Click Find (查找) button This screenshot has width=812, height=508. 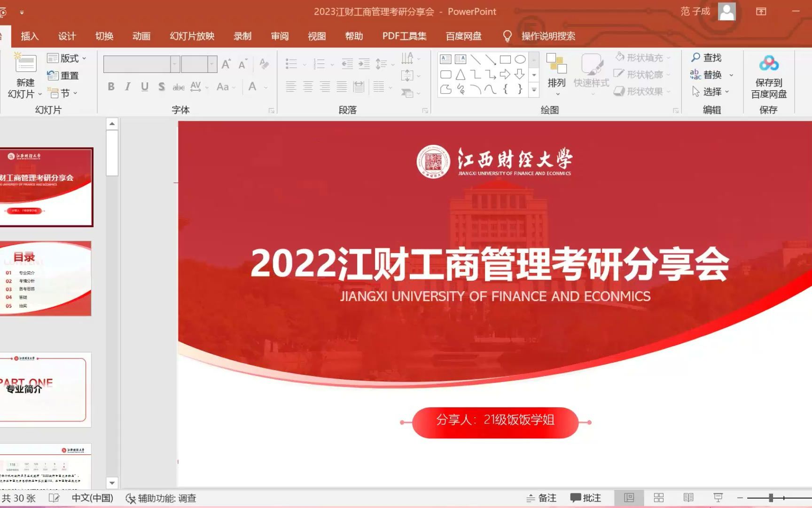pyautogui.click(x=706, y=57)
